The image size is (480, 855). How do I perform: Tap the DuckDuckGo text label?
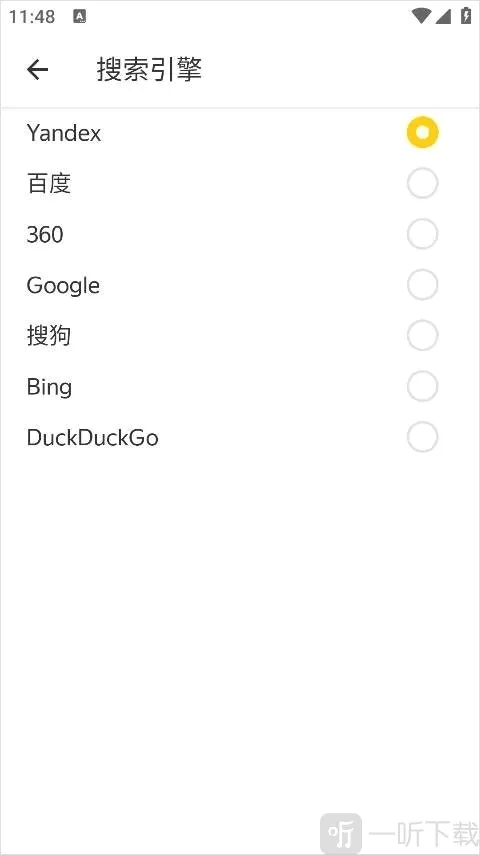pyautogui.click(x=93, y=437)
